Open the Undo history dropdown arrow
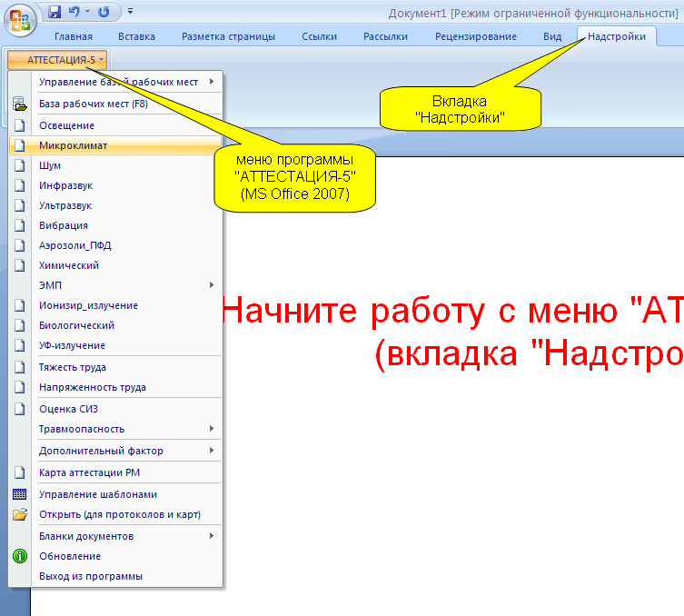The image size is (684, 616). click(x=88, y=11)
